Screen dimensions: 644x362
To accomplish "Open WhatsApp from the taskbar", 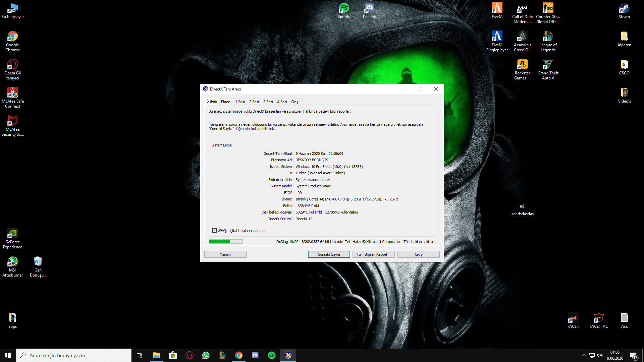I will coord(206,355).
